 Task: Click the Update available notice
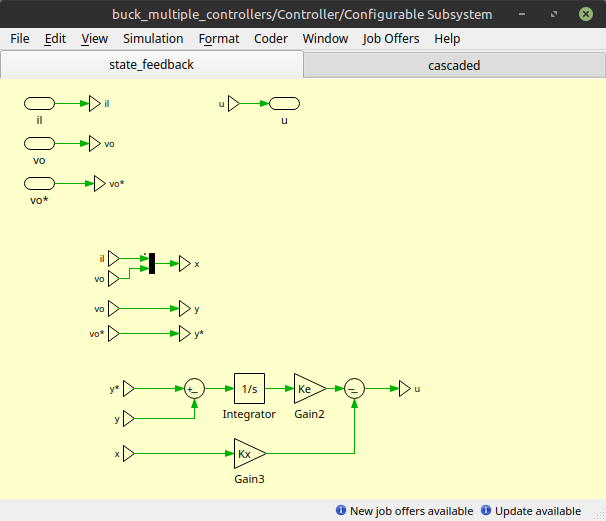pos(538,511)
